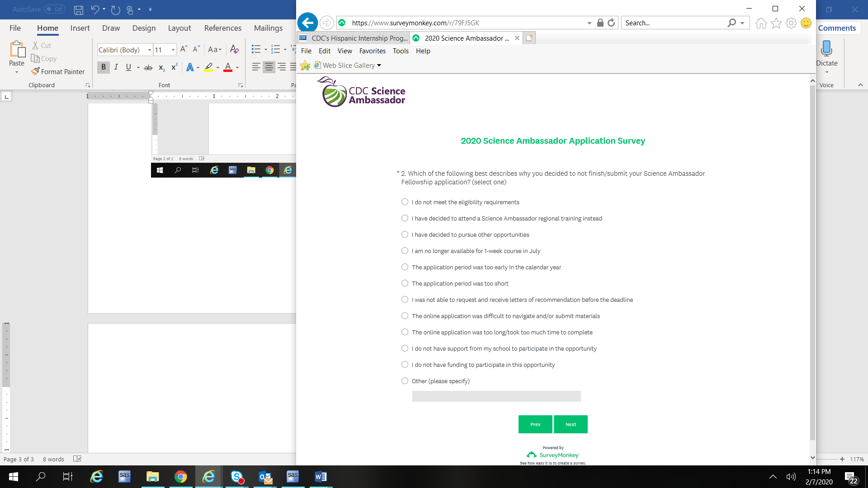Screen dimensions: 868x488
Task: Click the Dictate microphone icon
Action: 826,48
